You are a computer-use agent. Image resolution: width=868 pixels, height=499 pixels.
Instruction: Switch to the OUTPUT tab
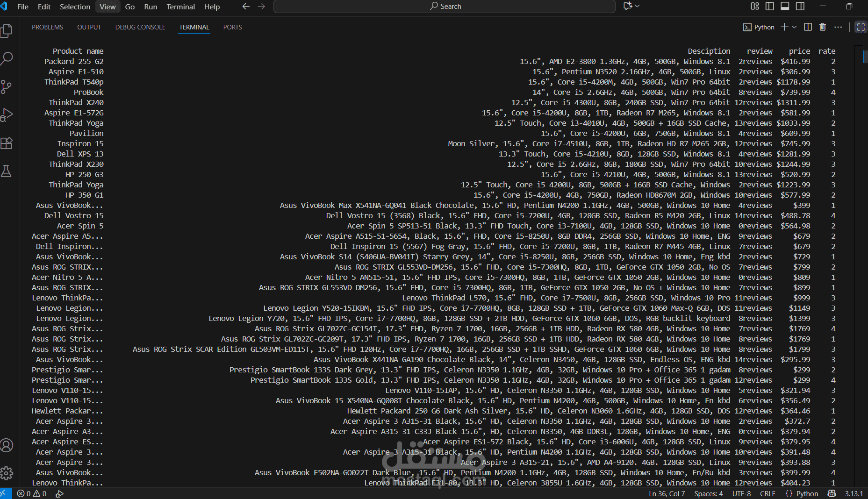pos(89,27)
